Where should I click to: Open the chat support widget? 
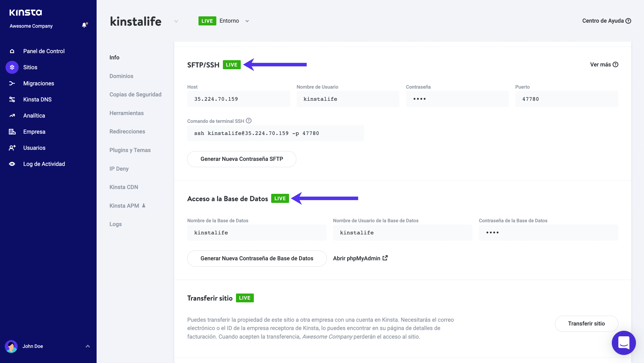click(624, 343)
